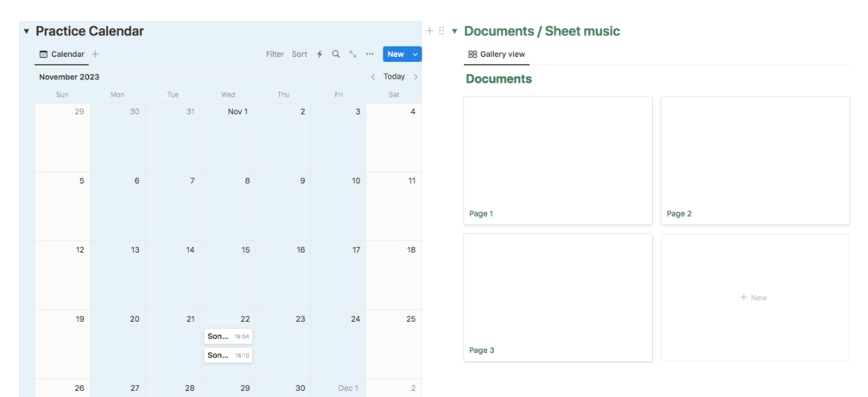Select calendar day 10
This screenshot has height=397, width=868.
[339, 205]
